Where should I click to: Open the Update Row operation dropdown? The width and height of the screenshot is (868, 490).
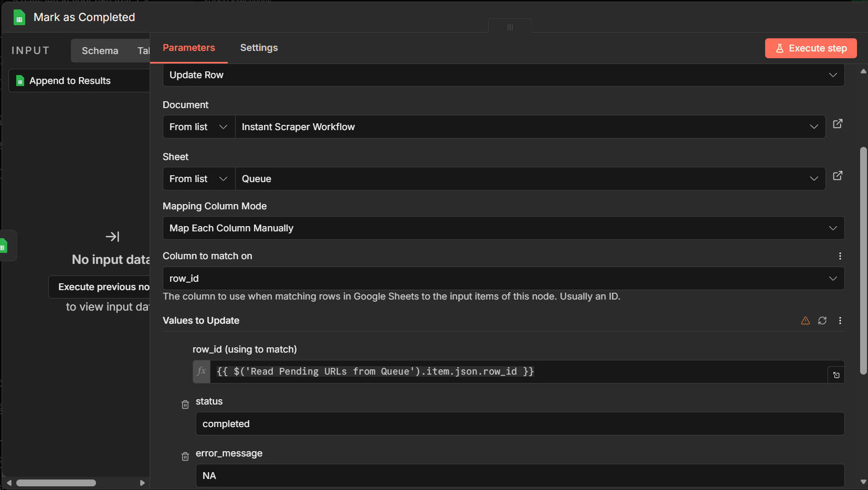pos(503,75)
